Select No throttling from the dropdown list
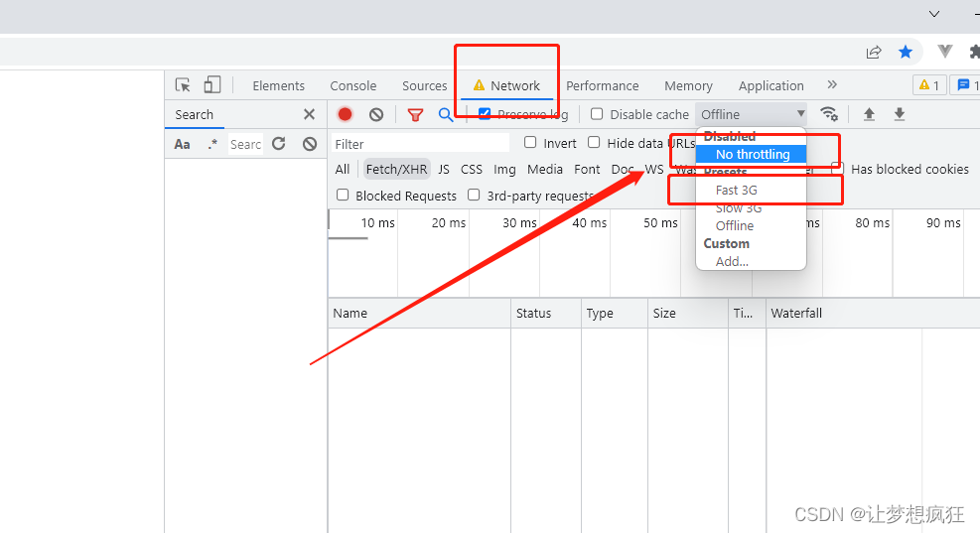Screen dimensions: 980x533 click(752, 154)
